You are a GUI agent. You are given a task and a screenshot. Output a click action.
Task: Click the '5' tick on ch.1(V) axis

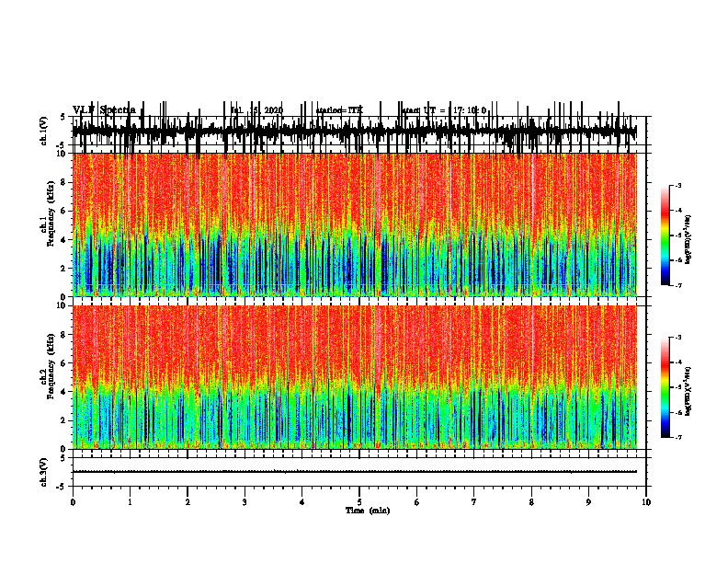pos(63,118)
